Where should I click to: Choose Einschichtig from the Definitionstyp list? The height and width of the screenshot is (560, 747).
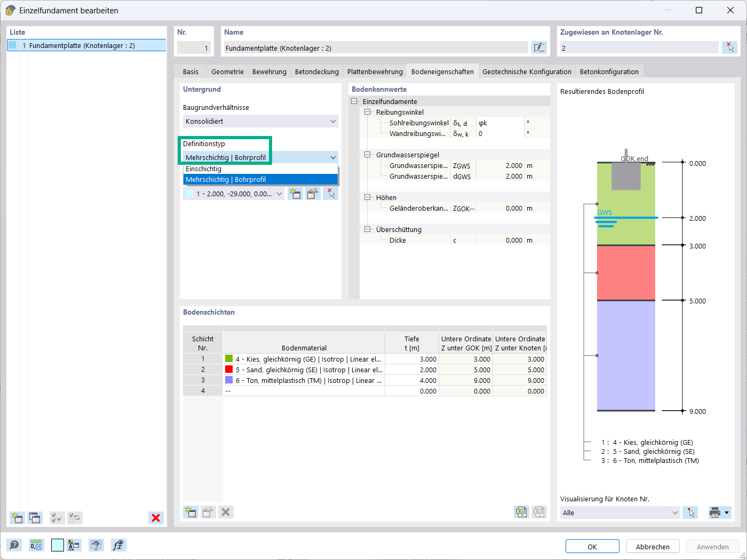tap(204, 169)
